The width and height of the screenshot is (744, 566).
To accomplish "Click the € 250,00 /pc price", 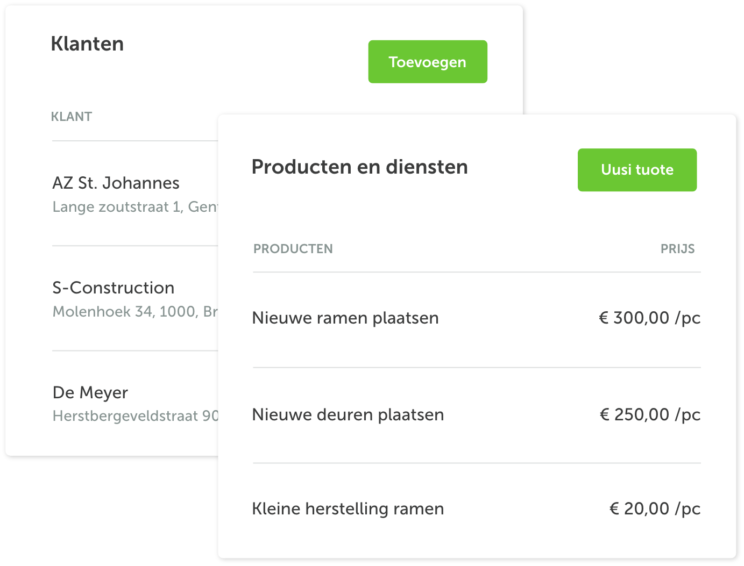I will (650, 415).
